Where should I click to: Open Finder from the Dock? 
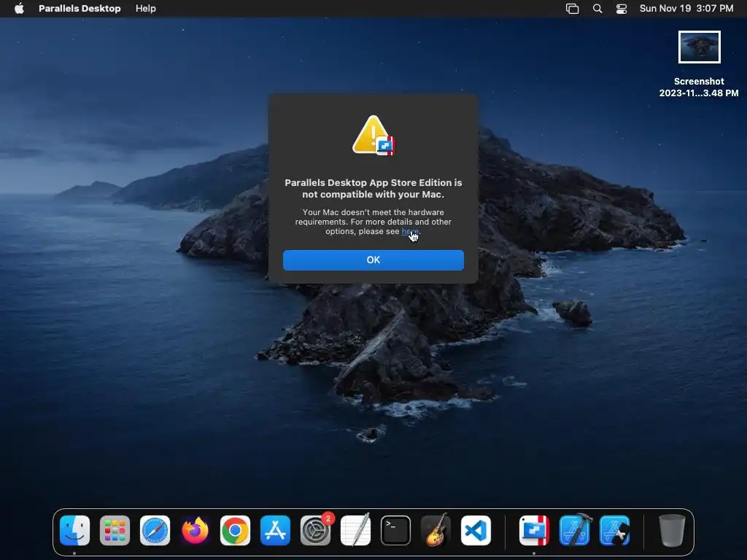(75, 530)
